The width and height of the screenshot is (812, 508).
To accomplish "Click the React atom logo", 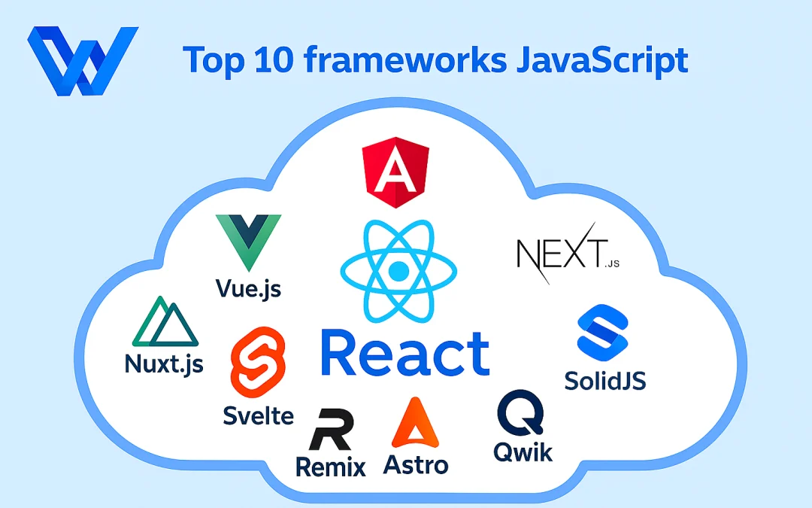I will [398, 271].
